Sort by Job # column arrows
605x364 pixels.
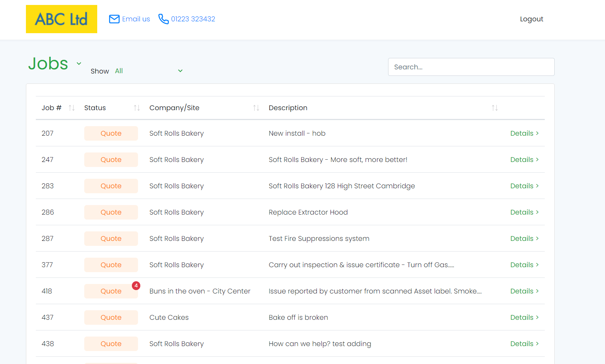pos(71,108)
